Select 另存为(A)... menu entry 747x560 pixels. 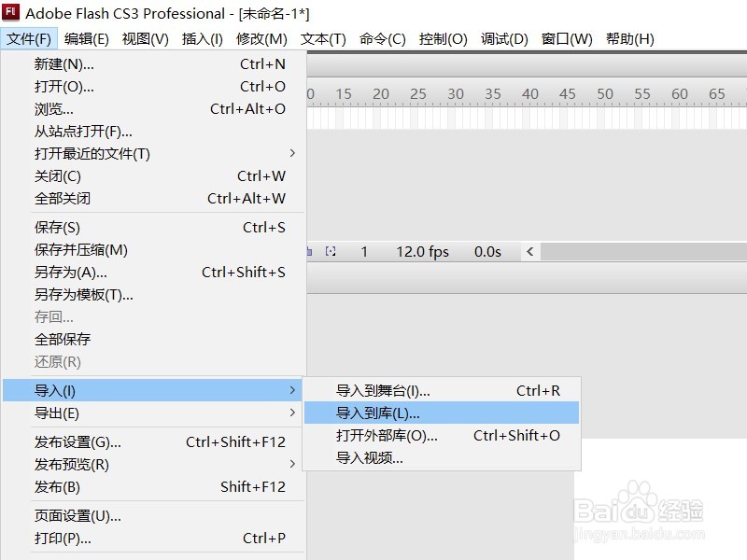153,272
